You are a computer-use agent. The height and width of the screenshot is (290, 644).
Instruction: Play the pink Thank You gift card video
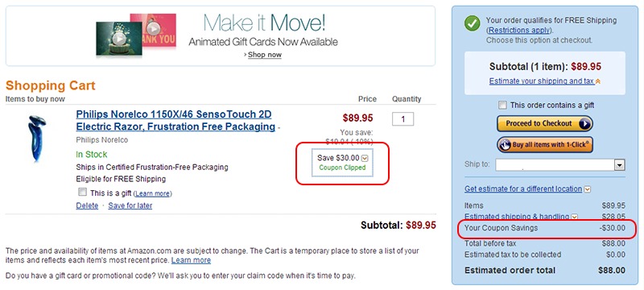[x=153, y=28]
